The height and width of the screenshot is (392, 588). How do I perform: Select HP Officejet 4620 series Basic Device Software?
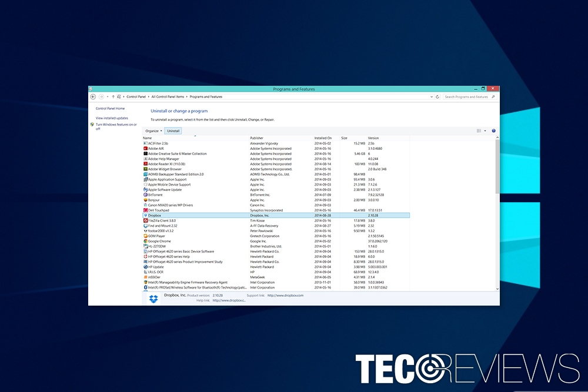[x=276, y=252]
